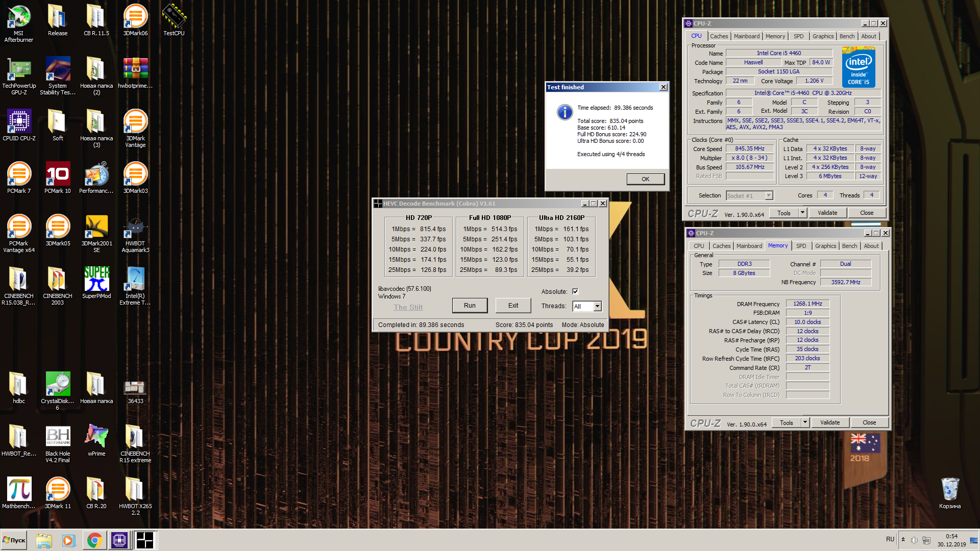Viewport: 980px width, 551px height.
Task: Toggle the Absolute checkbox
Action: 575,291
